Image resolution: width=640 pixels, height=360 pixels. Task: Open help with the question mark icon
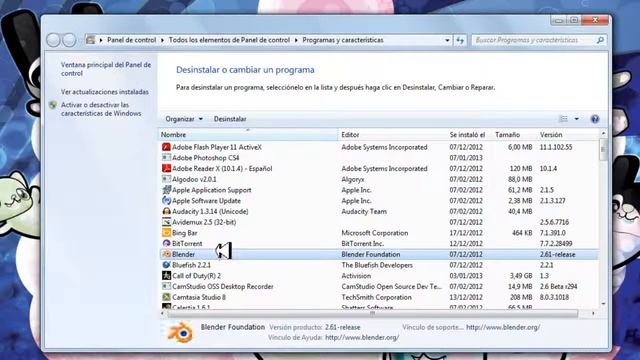coord(595,119)
